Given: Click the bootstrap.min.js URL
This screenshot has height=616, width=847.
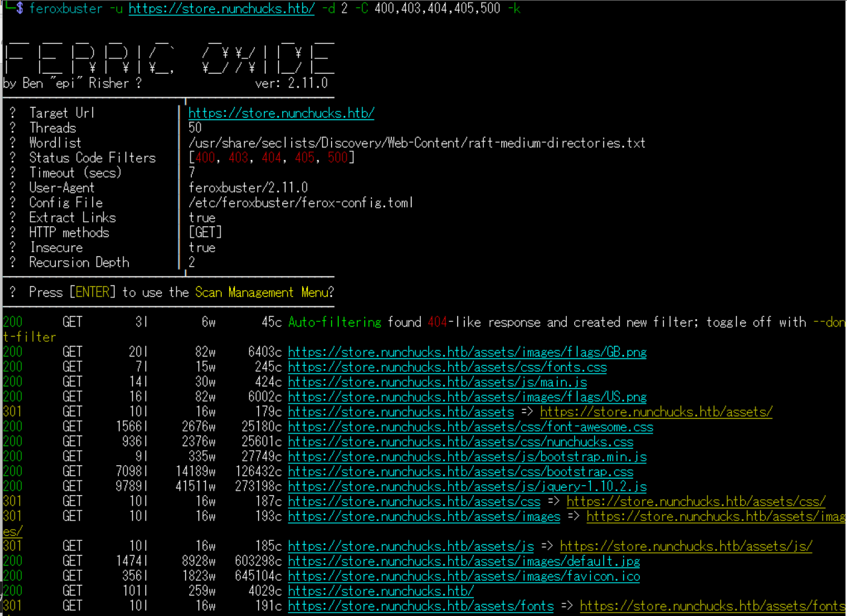Looking at the screenshot, I should 467,457.
